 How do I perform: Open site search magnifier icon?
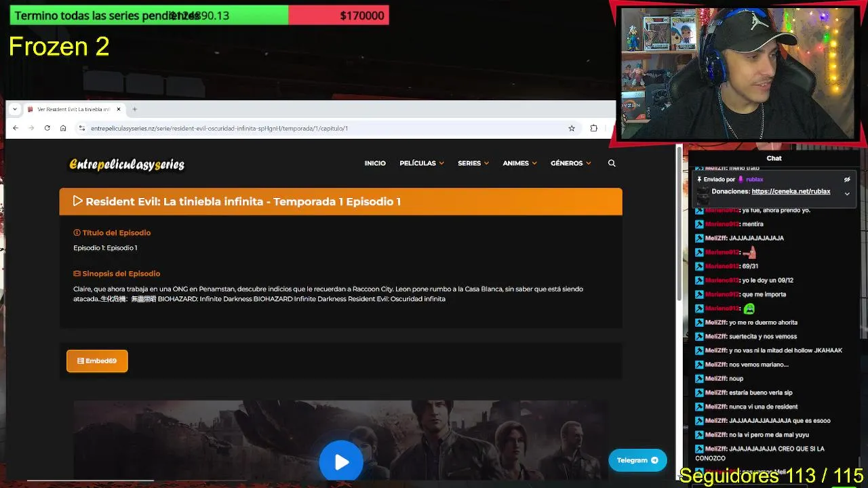(x=612, y=163)
